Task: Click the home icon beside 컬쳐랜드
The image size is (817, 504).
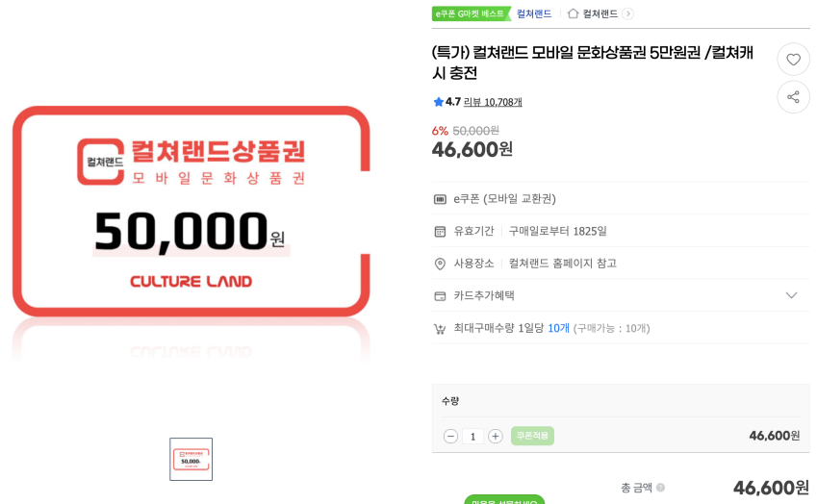Action: (x=574, y=13)
